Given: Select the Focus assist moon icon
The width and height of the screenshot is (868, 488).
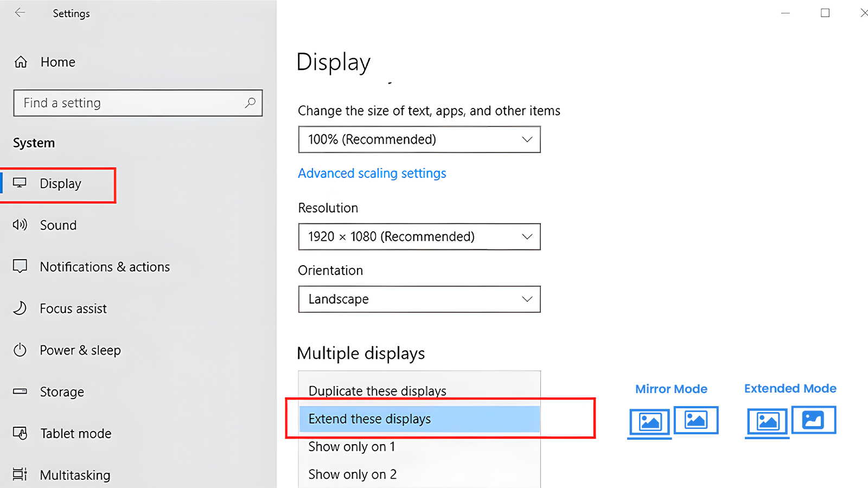Looking at the screenshot, I should point(20,308).
